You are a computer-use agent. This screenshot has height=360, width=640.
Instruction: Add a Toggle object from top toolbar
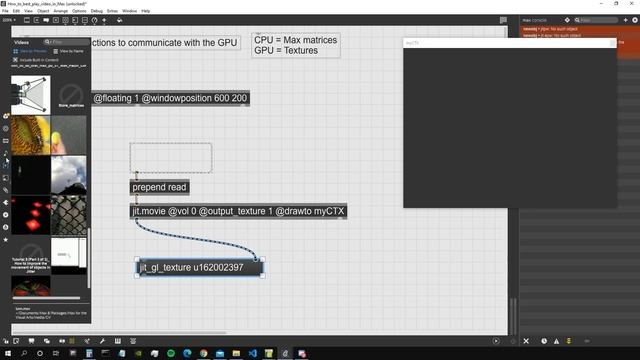(56, 20)
